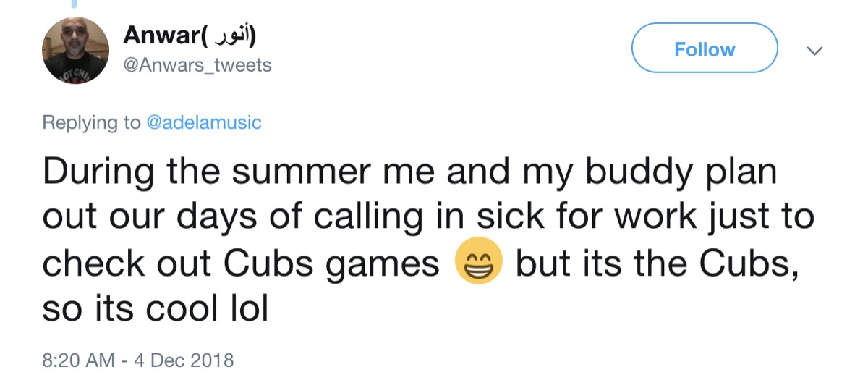Click the 'Replying to' label
The image size is (868, 388).
[91, 122]
